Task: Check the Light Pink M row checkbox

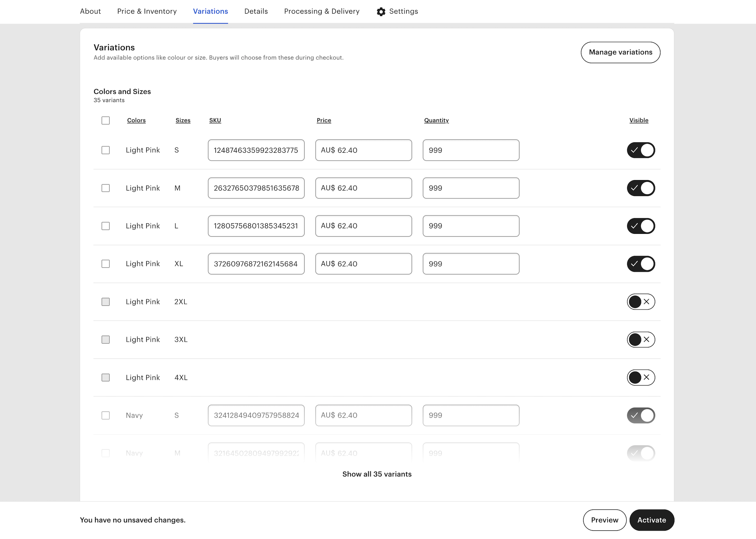Action: [105, 188]
